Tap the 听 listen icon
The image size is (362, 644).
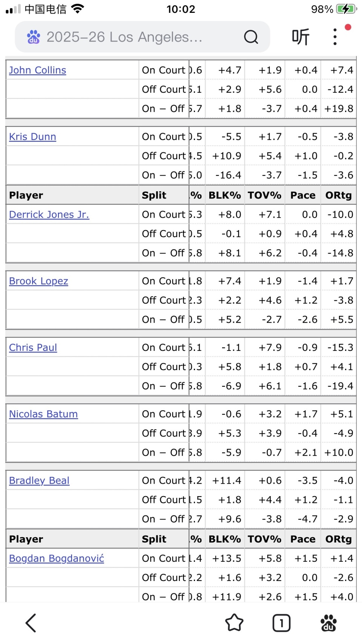(x=301, y=37)
